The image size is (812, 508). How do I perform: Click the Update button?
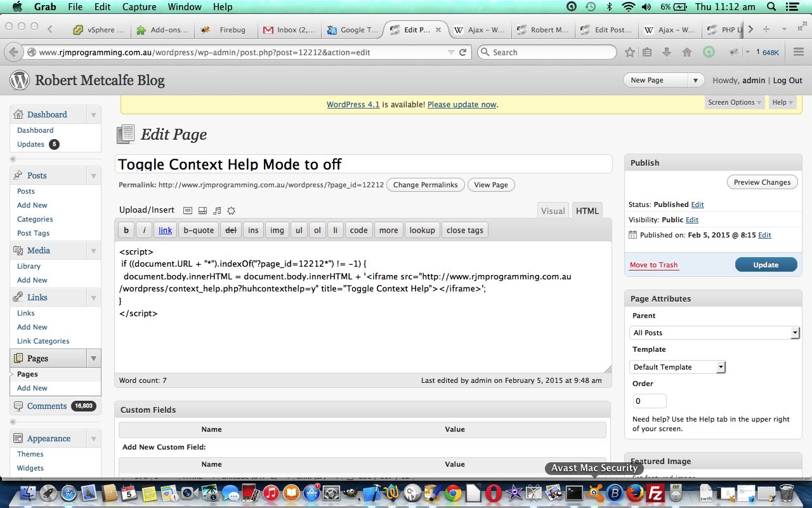coord(766,265)
